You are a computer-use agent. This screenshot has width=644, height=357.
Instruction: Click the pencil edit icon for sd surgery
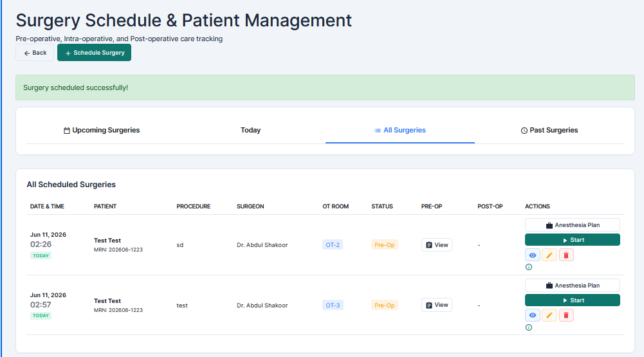click(x=549, y=255)
